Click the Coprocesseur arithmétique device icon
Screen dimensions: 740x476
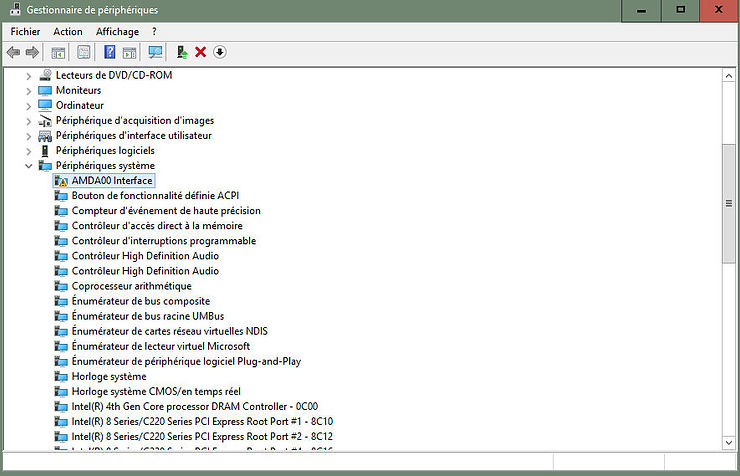pyautogui.click(x=61, y=286)
